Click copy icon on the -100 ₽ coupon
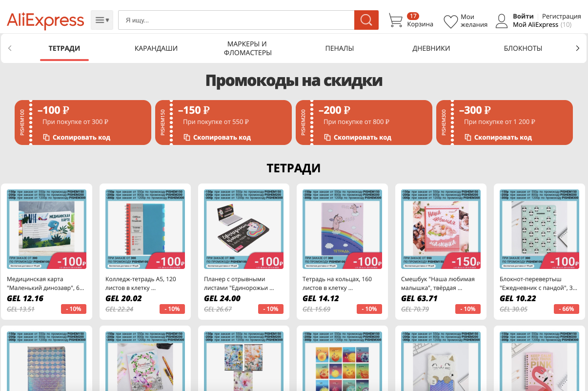This screenshot has width=588, height=391. tap(46, 137)
